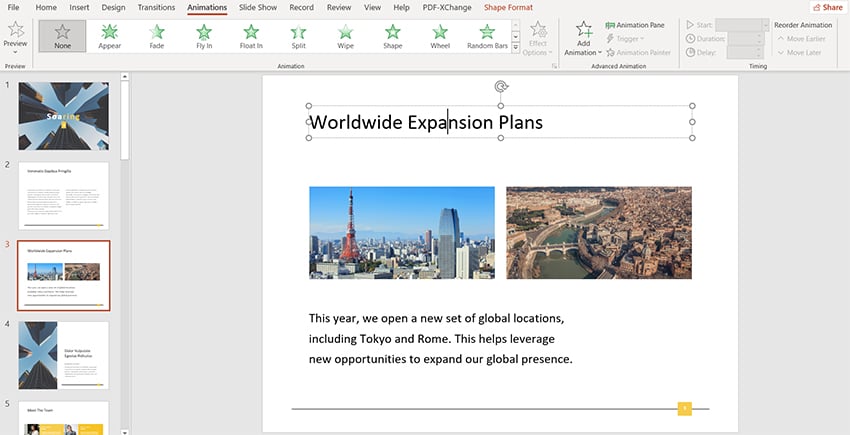Select the Wipe animation effect
Screen dimensions: 850x435
(346, 37)
